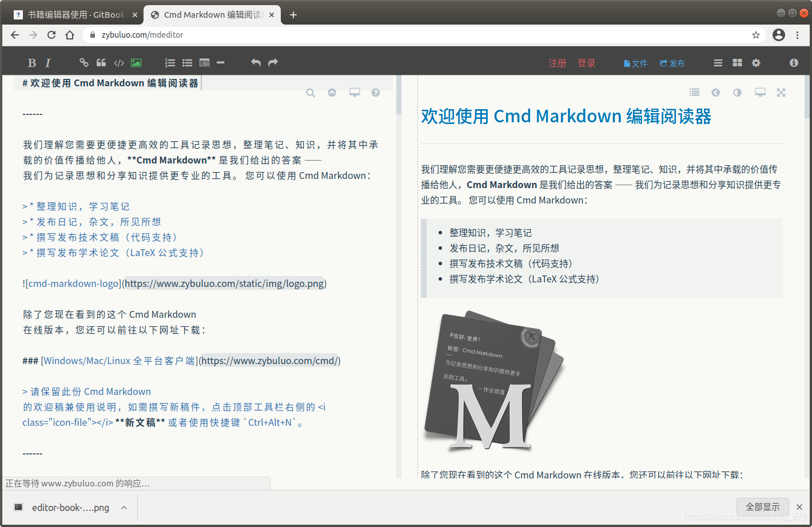This screenshot has width=812, height=527.
Task: Redo the last undone edit
Action: 273,63
